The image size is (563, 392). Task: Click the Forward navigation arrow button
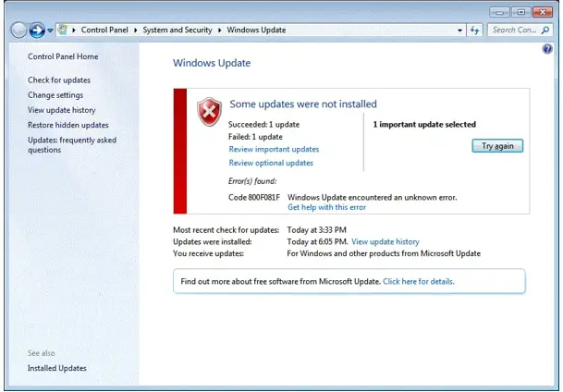pyautogui.click(x=37, y=31)
